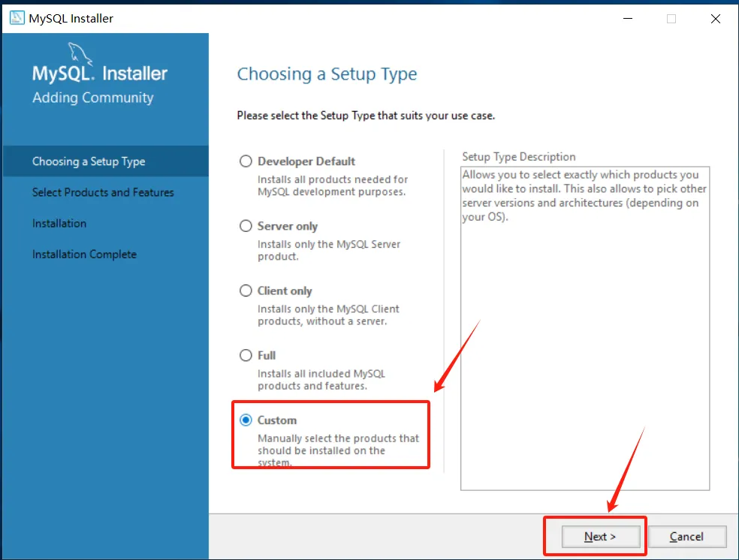
Task: Click the 'MySQL Installer' window title text
Action: [x=71, y=18]
